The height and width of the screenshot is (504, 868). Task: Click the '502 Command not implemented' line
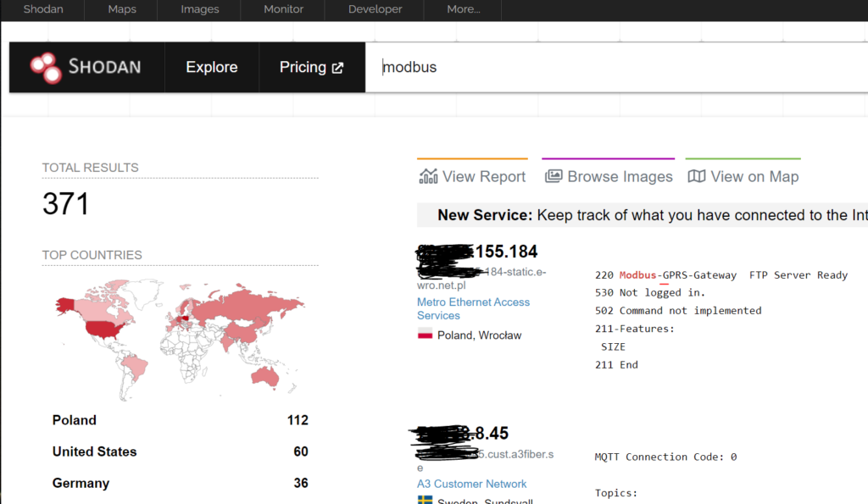click(678, 310)
